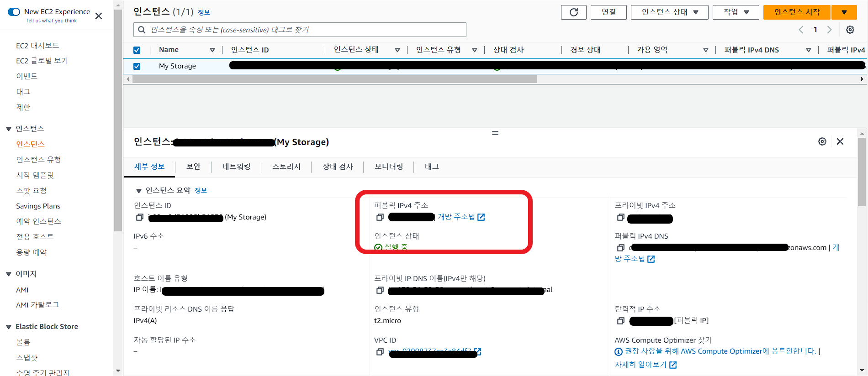The width and height of the screenshot is (868, 376).
Task: Open 인스턴스 유형 column sort arrow
Action: [x=475, y=50]
